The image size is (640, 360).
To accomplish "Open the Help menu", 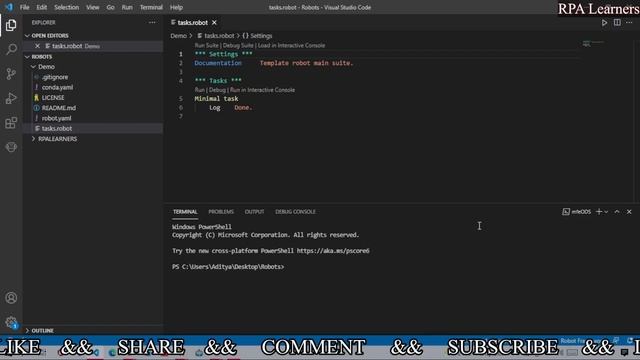I will [x=176, y=7].
